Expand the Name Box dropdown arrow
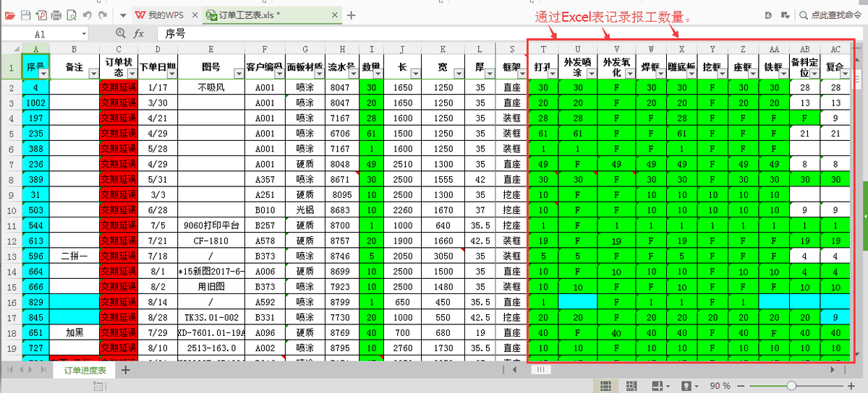The height and width of the screenshot is (393, 868). (84, 33)
